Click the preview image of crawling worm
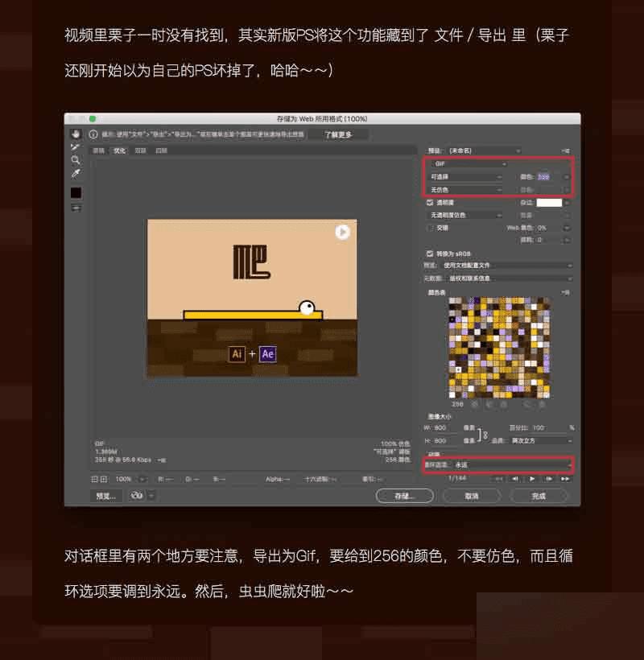This screenshot has width=644, height=660. (x=252, y=298)
